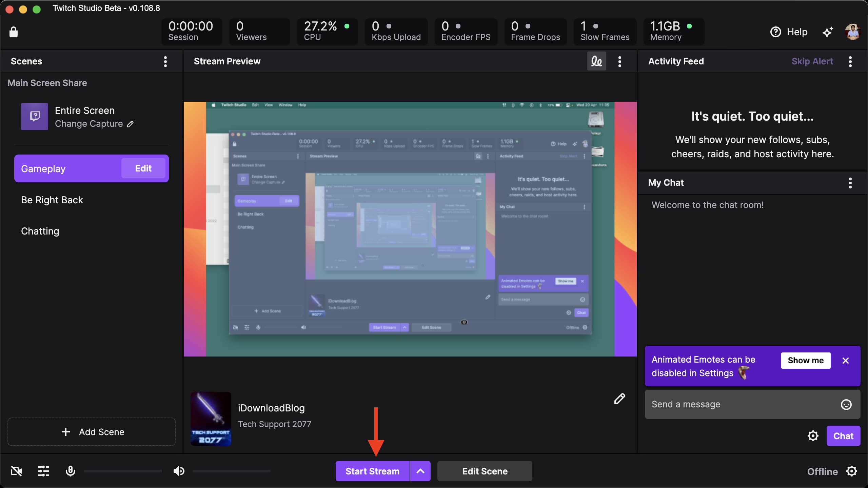Screen dimensions: 868x488
Task: Click the lock layout icon
Action: 14,32
